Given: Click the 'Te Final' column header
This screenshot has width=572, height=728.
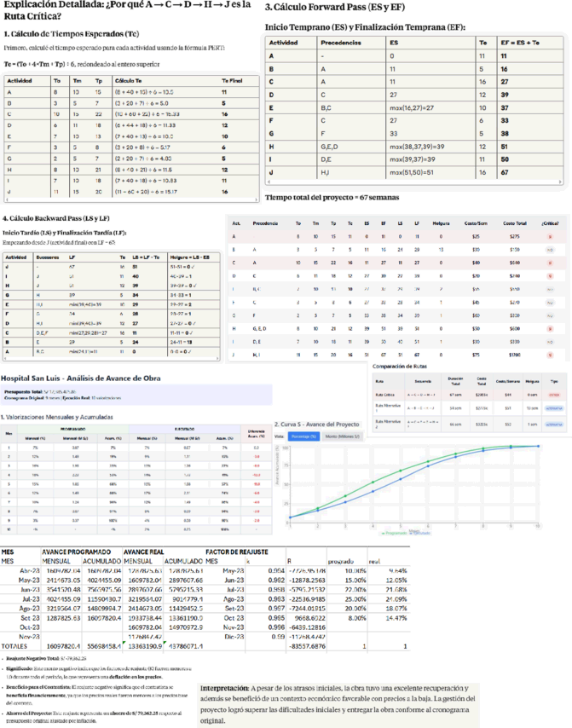Looking at the screenshot, I should tap(232, 81).
